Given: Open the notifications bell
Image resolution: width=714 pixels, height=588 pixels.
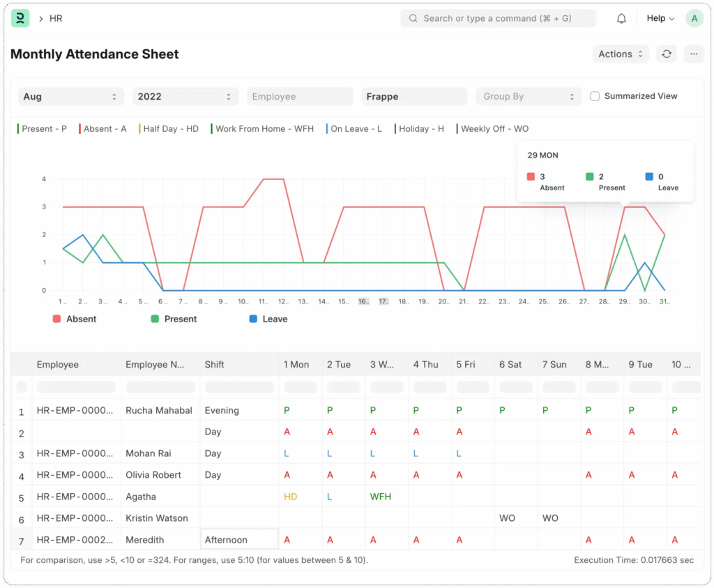Looking at the screenshot, I should [x=621, y=19].
